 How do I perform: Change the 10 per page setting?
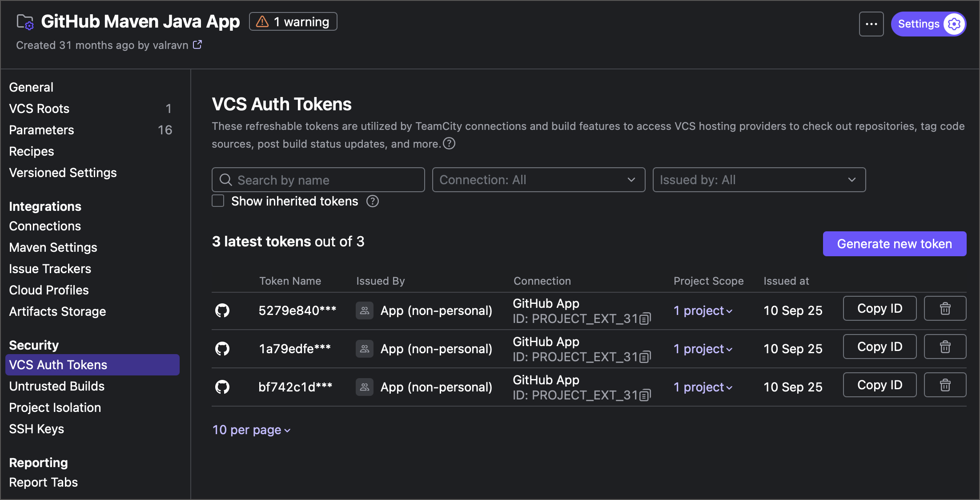pyautogui.click(x=251, y=430)
